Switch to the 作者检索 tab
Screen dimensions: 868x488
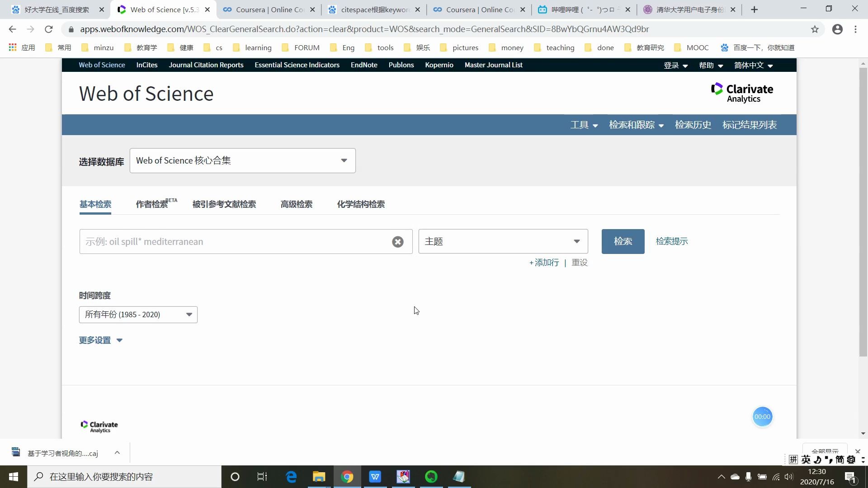point(156,204)
